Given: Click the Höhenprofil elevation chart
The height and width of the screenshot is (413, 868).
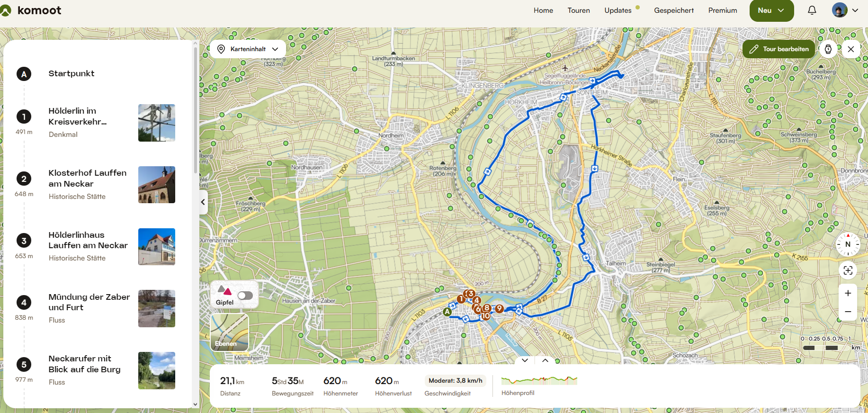Looking at the screenshot, I should point(539,380).
